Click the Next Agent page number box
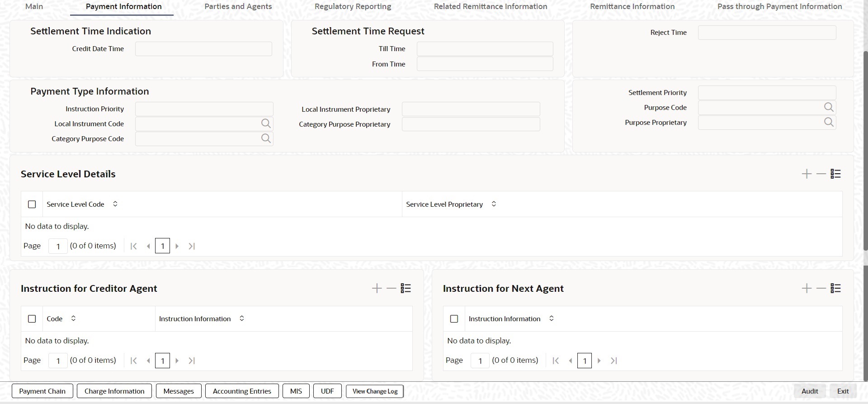The height and width of the screenshot is (404, 868). click(x=480, y=361)
